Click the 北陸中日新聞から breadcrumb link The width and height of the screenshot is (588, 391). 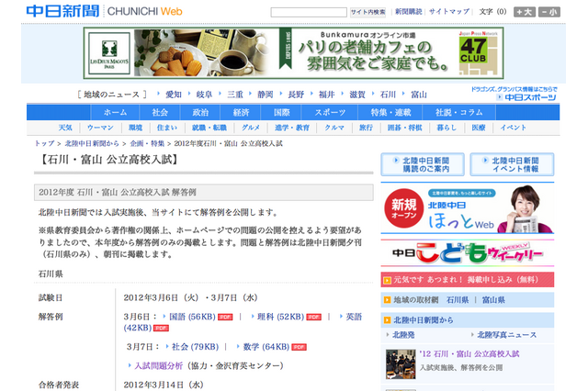pyautogui.click(x=92, y=143)
